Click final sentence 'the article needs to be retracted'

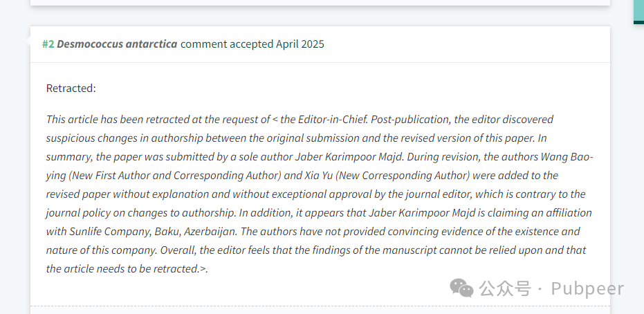[122, 269]
